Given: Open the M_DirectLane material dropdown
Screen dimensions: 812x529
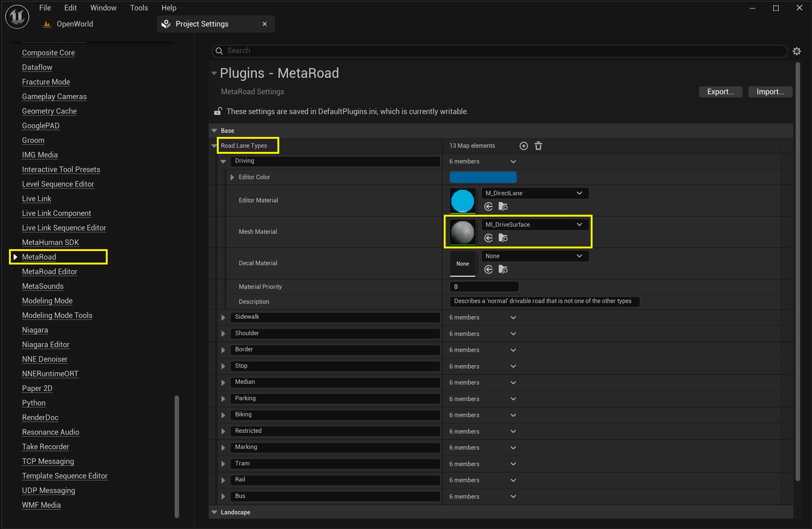Looking at the screenshot, I should (x=535, y=193).
